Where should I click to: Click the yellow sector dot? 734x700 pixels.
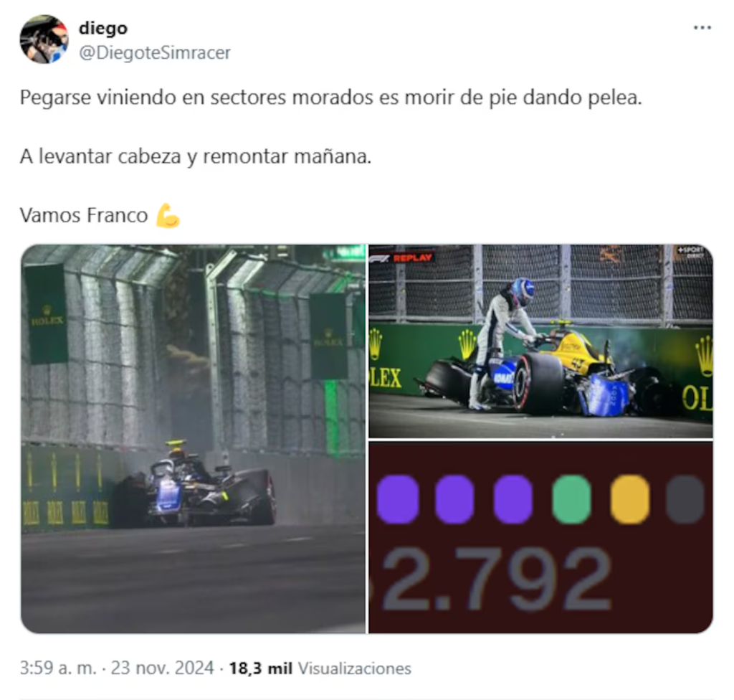630,498
